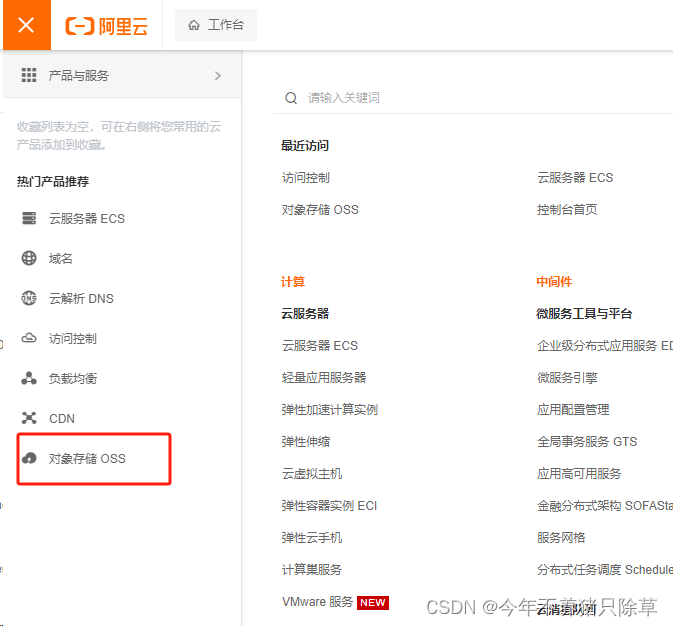Click the CDN network icon
Image resolution: width=673 pixels, height=626 pixels.
29,418
